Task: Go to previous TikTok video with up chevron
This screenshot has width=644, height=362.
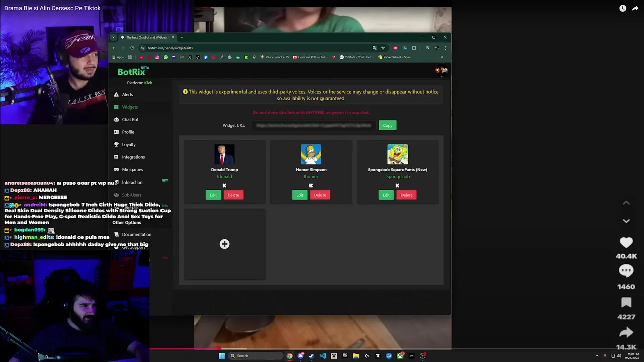Action: (626, 203)
